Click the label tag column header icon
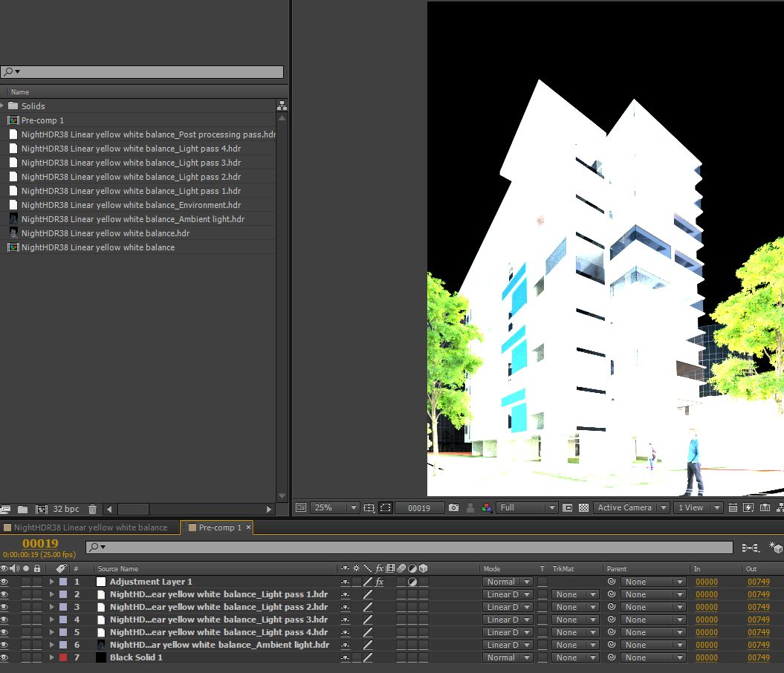 [x=61, y=568]
